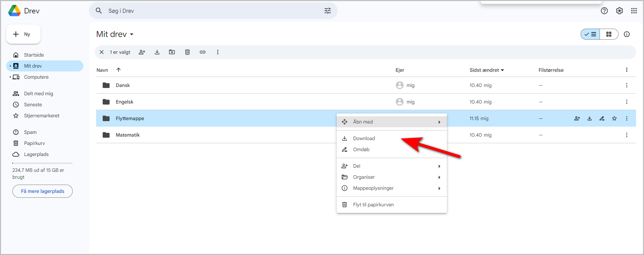The width and height of the screenshot is (644, 255).
Task: Expand Del submenu arrow
Action: click(x=439, y=166)
